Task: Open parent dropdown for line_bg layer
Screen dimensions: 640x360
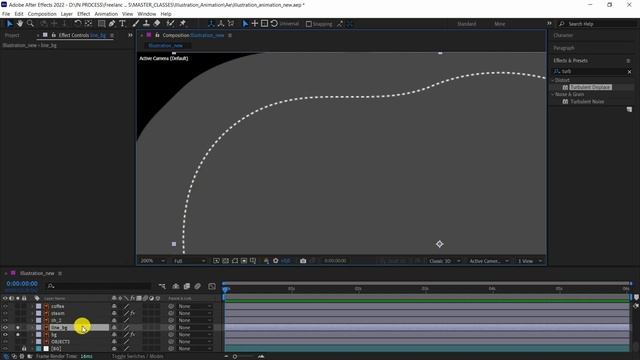Action: (196, 327)
